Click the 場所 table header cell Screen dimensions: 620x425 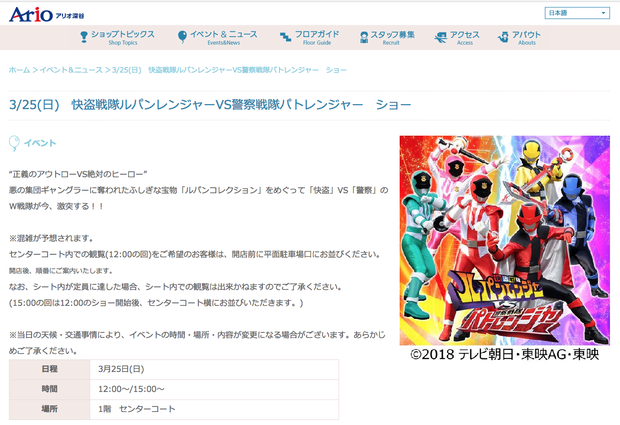click(49, 409)
